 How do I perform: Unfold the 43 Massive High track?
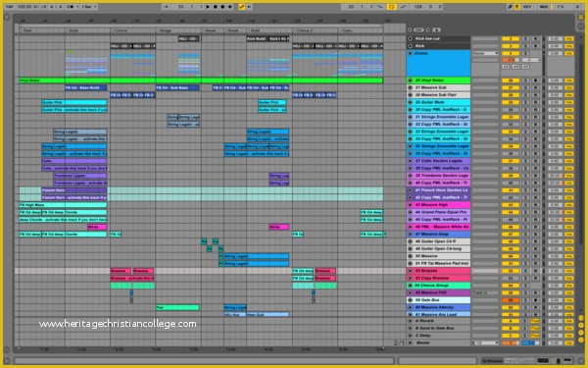point(411,205)
